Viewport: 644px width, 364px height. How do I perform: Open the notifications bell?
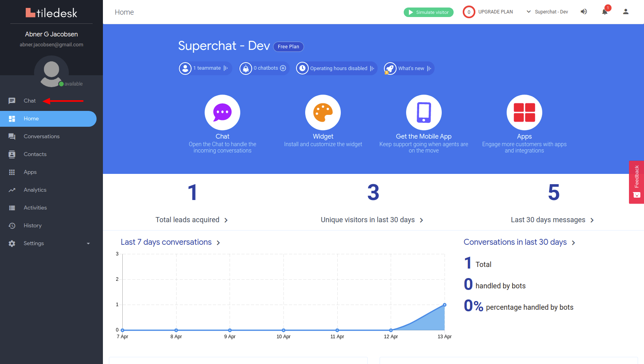click(605, 12)
